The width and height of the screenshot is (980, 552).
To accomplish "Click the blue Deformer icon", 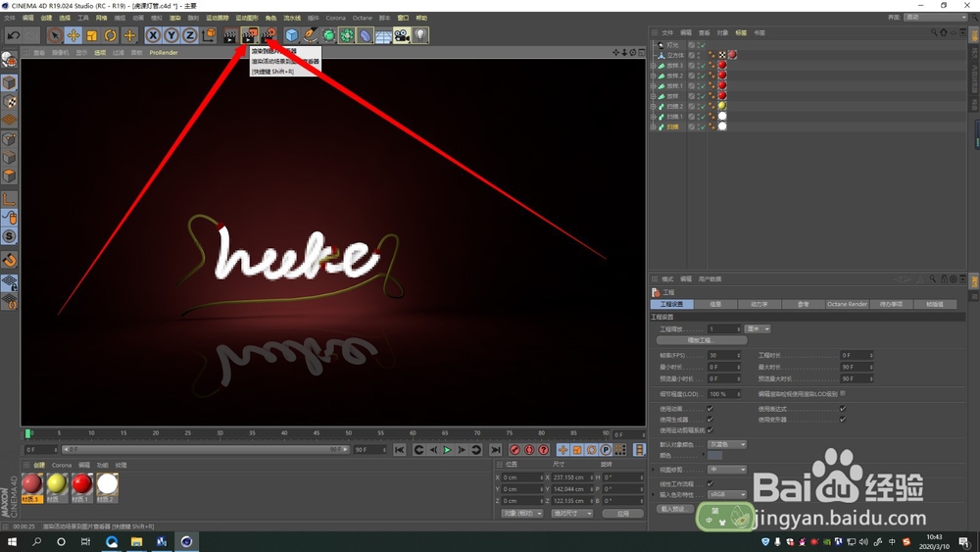I will click(365, 35).
